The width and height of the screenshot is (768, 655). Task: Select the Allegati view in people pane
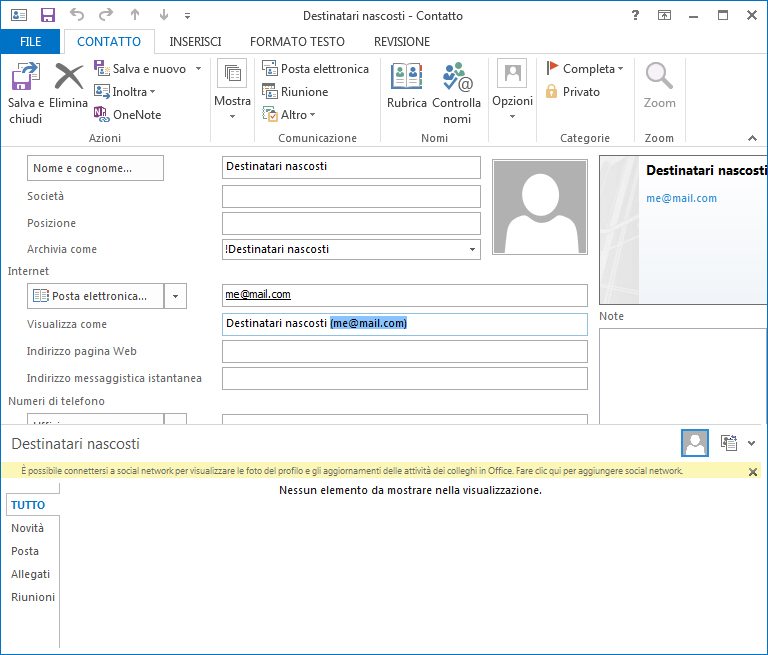[x=30, y=574]
